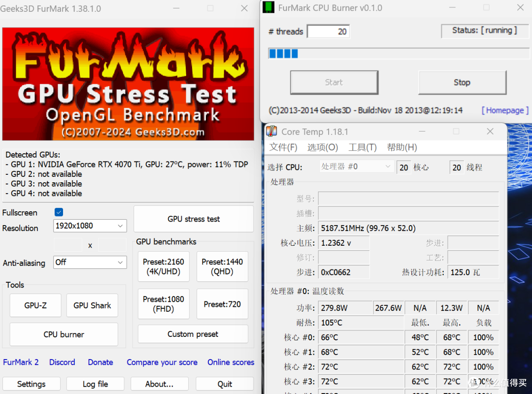Launch the GPU-Z tool
This screenshot has height=394, width=532.
[x=35, y=305]
